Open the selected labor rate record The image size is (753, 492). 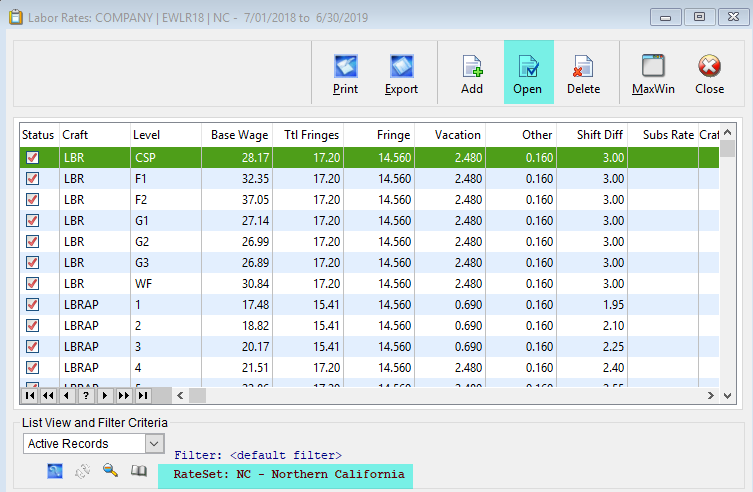point(528,72)
